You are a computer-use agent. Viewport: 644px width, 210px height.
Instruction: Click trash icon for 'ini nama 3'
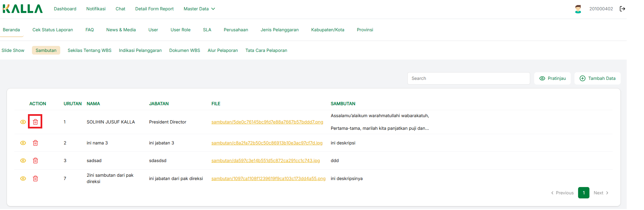(x=35, y=143)
